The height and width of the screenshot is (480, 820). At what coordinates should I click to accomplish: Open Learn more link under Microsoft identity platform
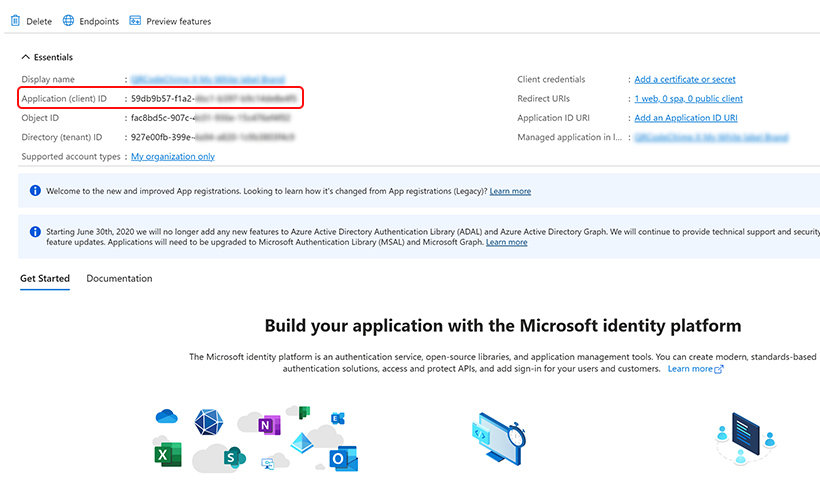pos(690,369)
